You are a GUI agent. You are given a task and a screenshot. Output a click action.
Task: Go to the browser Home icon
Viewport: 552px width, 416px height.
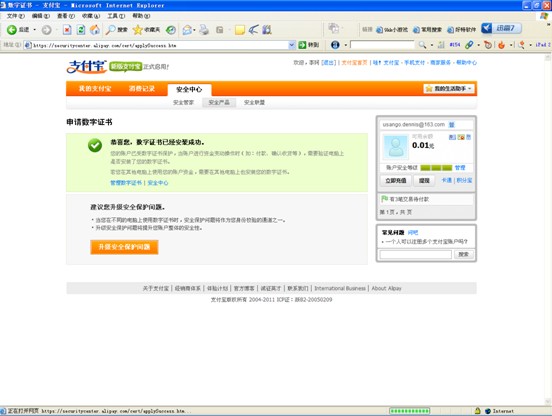[x=94, y=30]
